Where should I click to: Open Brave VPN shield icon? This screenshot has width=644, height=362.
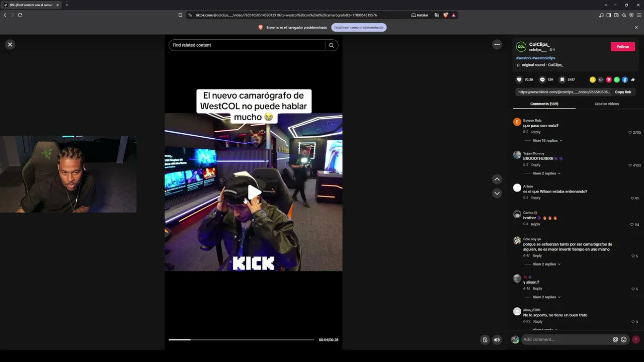[x=631, y=15]
